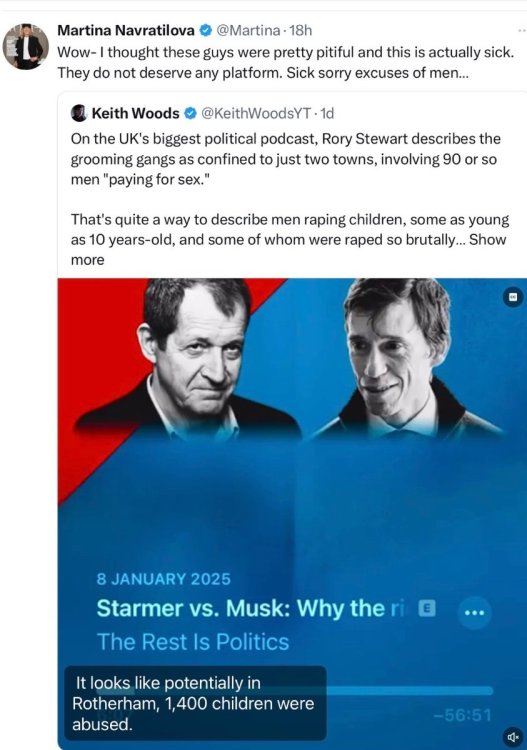This screenshot has height=750, width=527.
Task: Open The Rest Is Politics show title
Action: 193,642
